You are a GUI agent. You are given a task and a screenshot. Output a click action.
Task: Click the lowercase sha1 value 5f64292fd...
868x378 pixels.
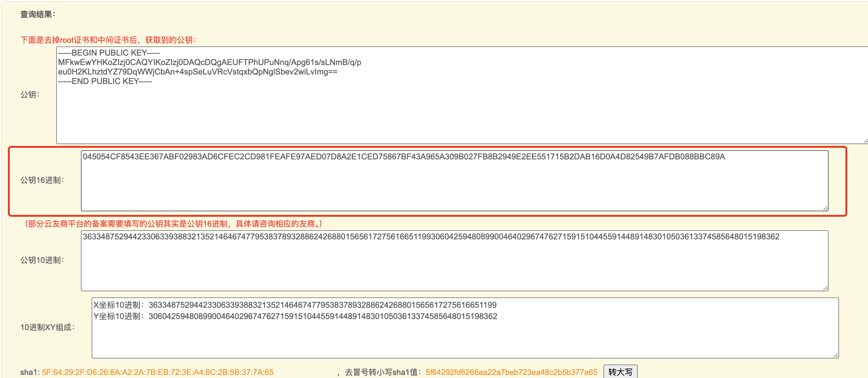(x=511, y=372)
